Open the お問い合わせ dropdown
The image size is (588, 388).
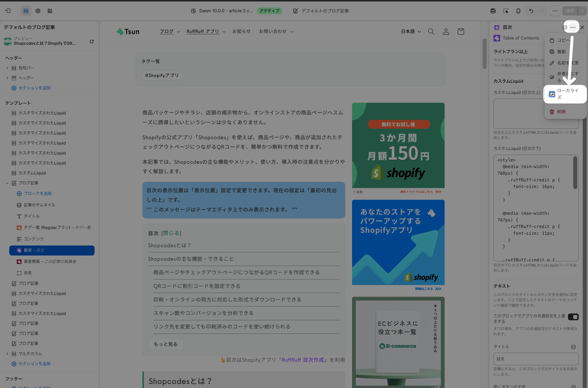276,31
